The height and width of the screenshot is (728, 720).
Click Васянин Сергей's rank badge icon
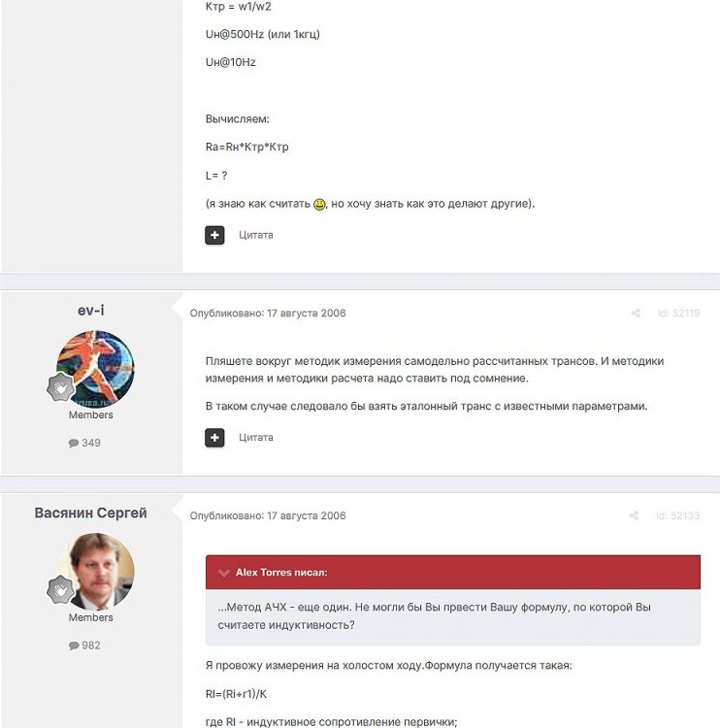(62, 589)
